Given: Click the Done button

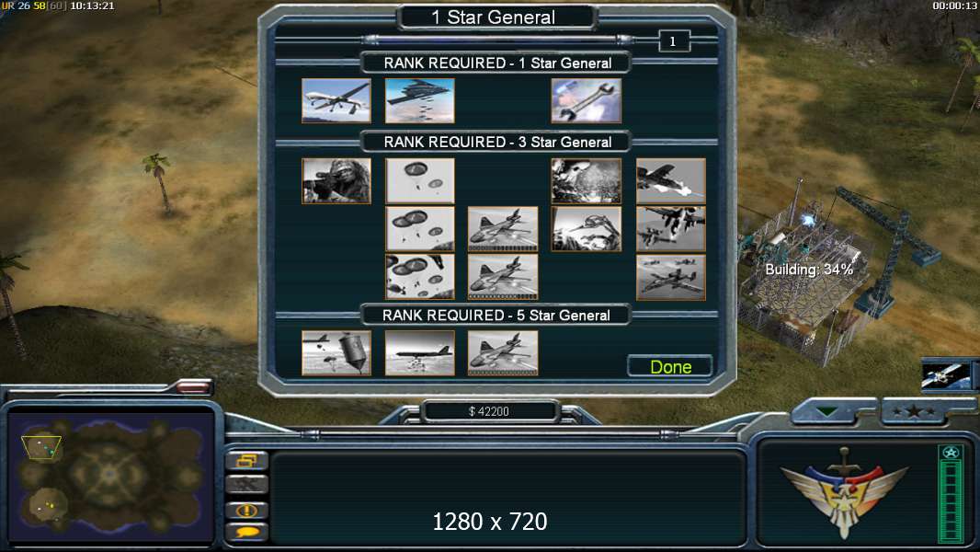Looking at the screenshot, I should [670, 366].
